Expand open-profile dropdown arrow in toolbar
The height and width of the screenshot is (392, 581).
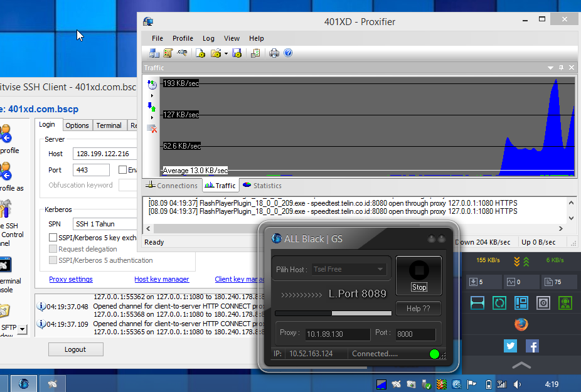point(226,54)
